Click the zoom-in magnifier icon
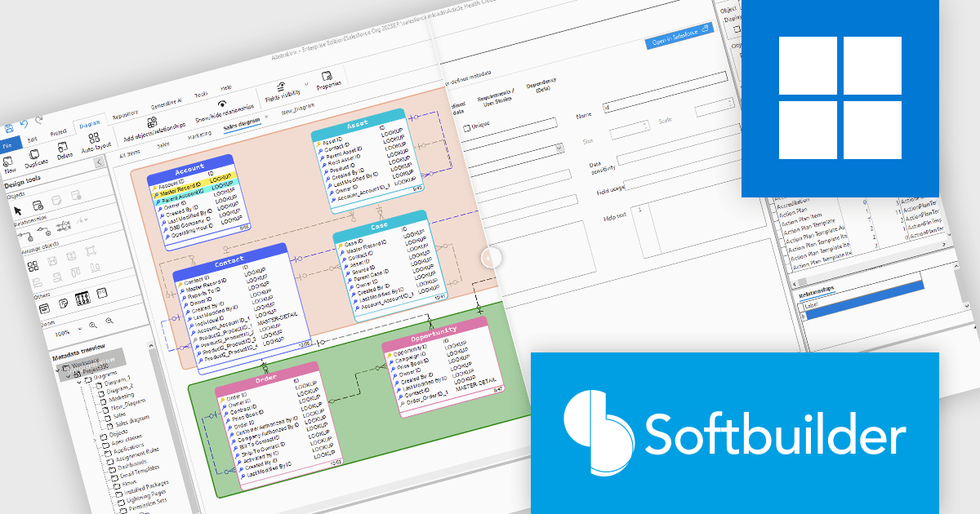980x514 pixels. [91, 323]
